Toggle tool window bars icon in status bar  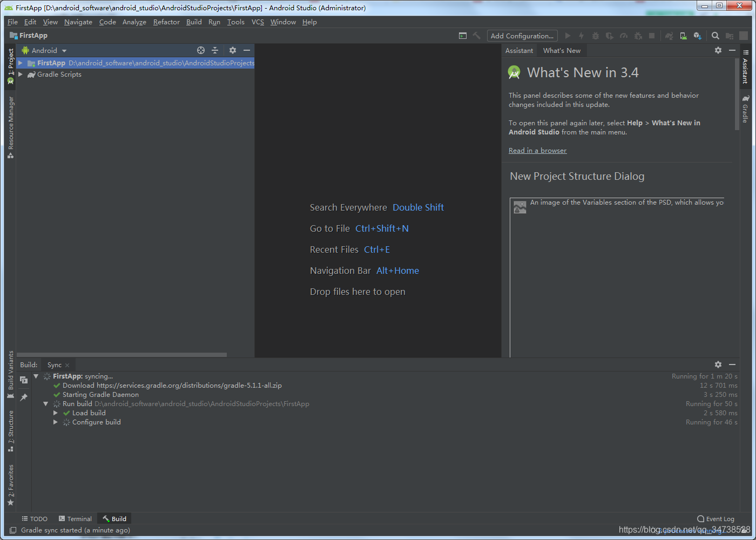point(13,530)
